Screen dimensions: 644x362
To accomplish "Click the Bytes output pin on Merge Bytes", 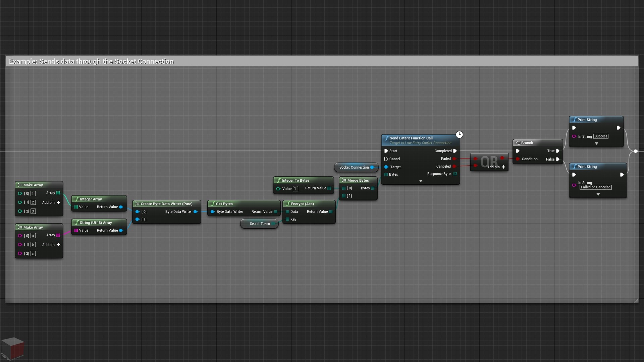I will point(373,188).
